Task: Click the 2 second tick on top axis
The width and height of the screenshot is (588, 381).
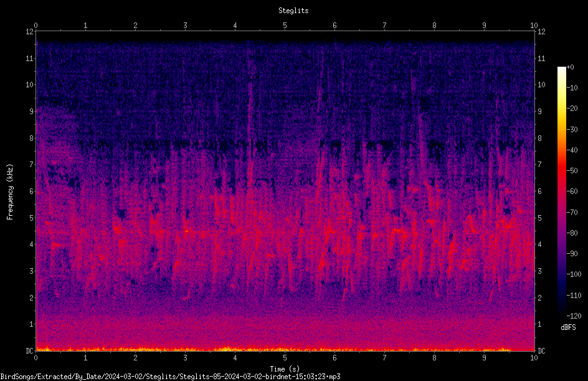Action: pyautogui.click(x=135, y=26)
